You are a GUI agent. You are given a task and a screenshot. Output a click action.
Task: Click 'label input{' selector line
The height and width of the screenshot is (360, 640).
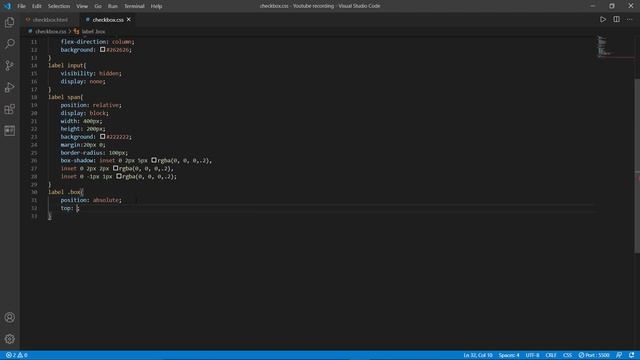tap(67, 65)
